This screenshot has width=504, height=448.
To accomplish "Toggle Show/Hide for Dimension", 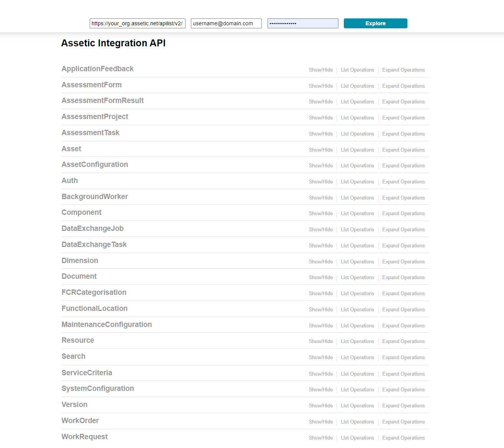I will pos(321,262).
